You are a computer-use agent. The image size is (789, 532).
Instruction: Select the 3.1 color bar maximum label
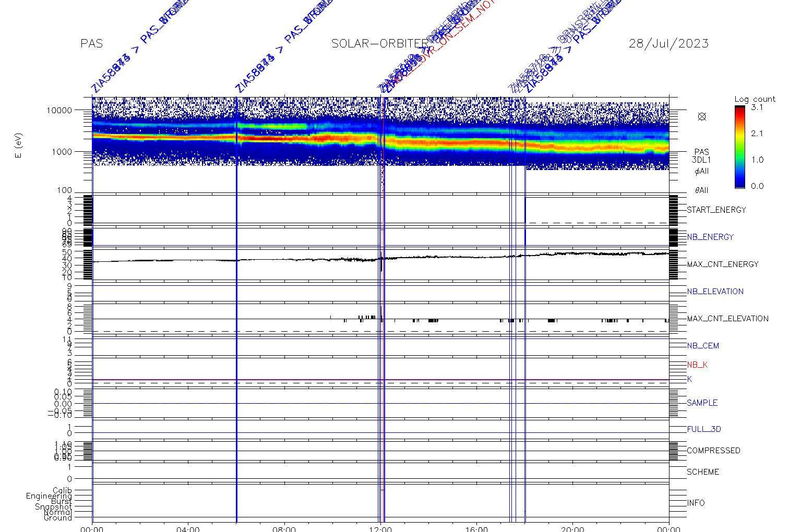point(757,107)
